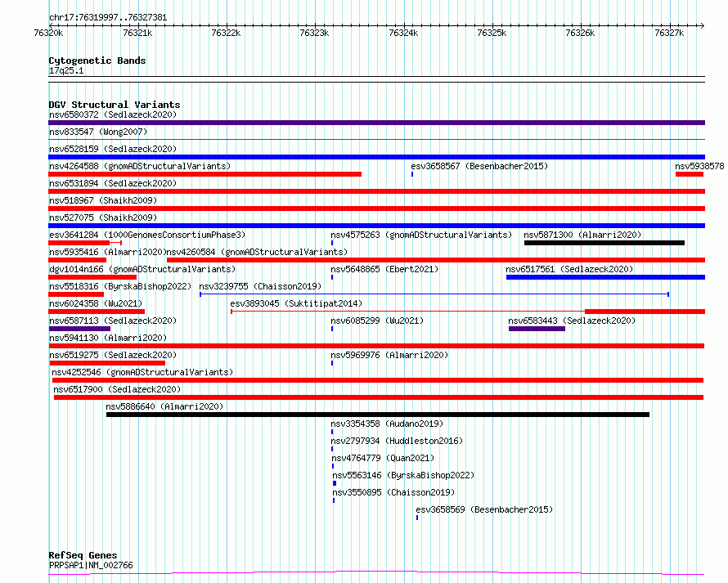Click nsv5871300 (Almarri2020) label

[x=582, y=235]
